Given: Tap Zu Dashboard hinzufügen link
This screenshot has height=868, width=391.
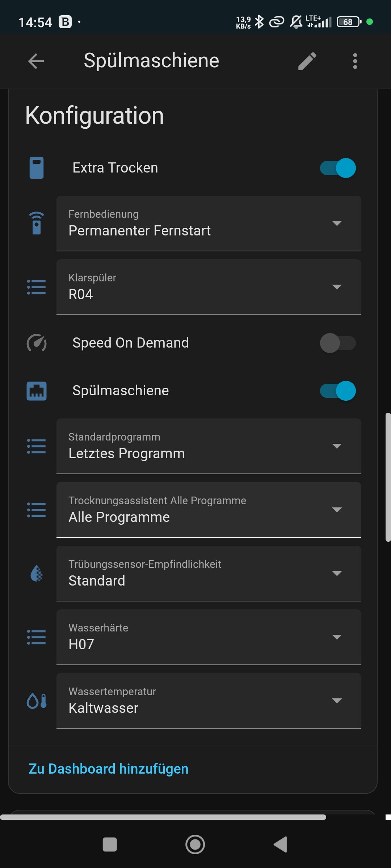Looking at the screenshot, I should pyautogui.click(x=109, y=769).
